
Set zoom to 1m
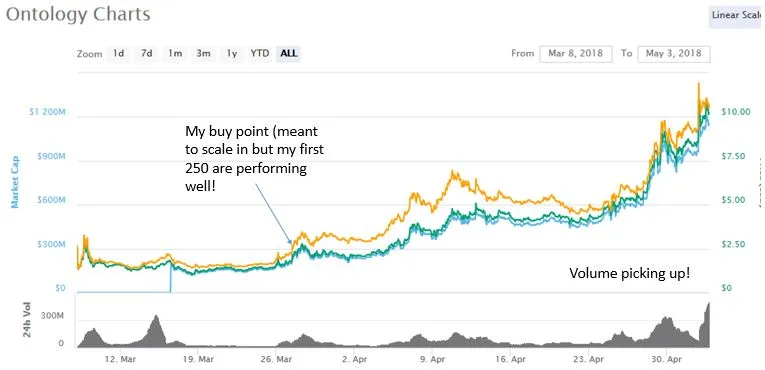(175, 54)
